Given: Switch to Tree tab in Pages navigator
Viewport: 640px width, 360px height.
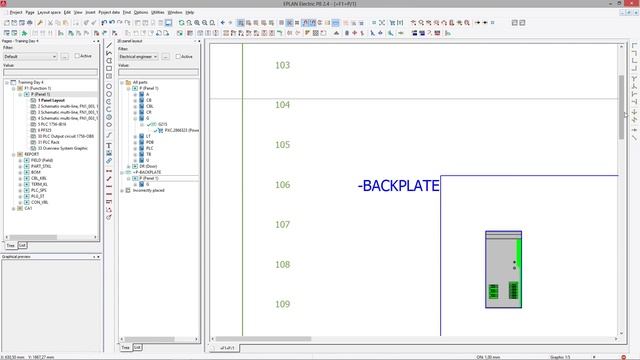Looking at the screenshot, I should coord(11,246).
